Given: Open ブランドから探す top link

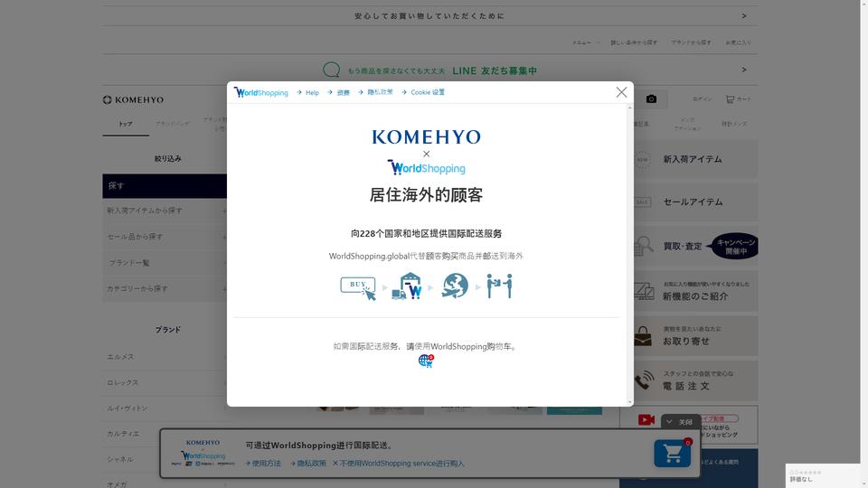Looking at the screenshot, I should tap(692, 42).
